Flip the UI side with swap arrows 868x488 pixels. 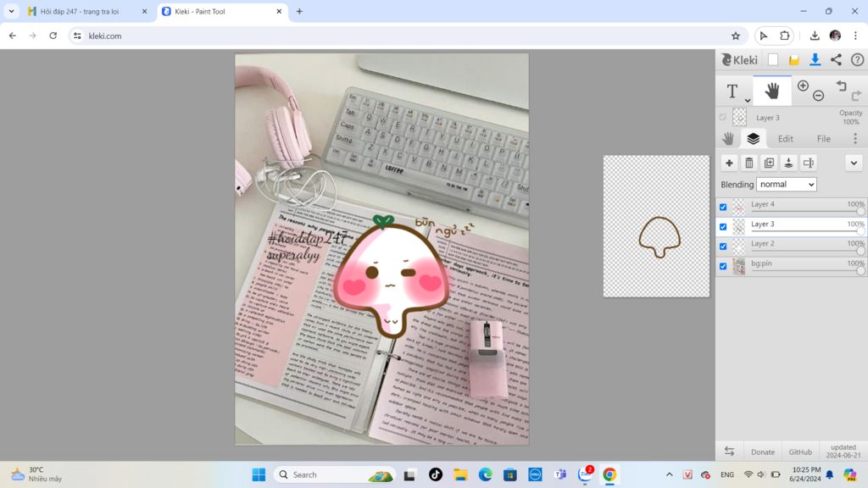[x=729, y=452]
